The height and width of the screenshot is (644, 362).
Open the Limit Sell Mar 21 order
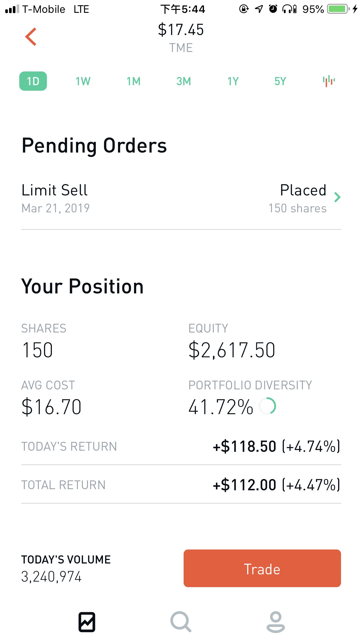[55, 198]
